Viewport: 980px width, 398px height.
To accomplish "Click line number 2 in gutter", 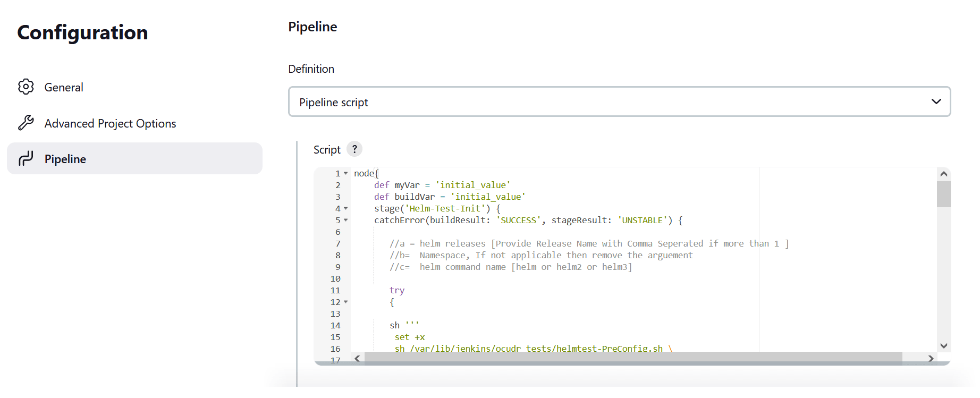I will (x=337, y=185).
